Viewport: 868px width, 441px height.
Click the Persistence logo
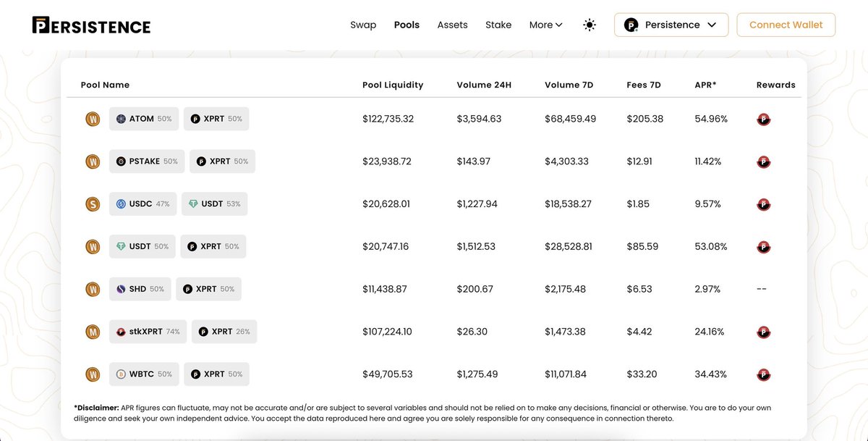92,25
